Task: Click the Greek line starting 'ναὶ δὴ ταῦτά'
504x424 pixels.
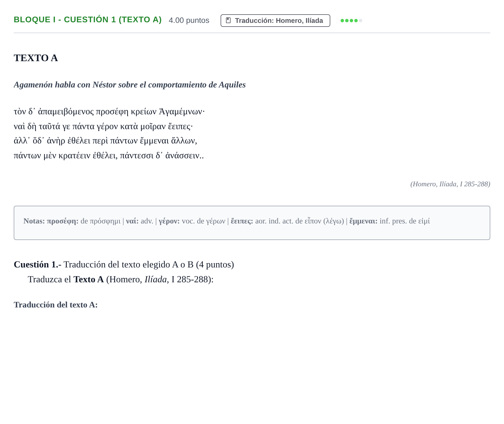Action: (103, 126)
